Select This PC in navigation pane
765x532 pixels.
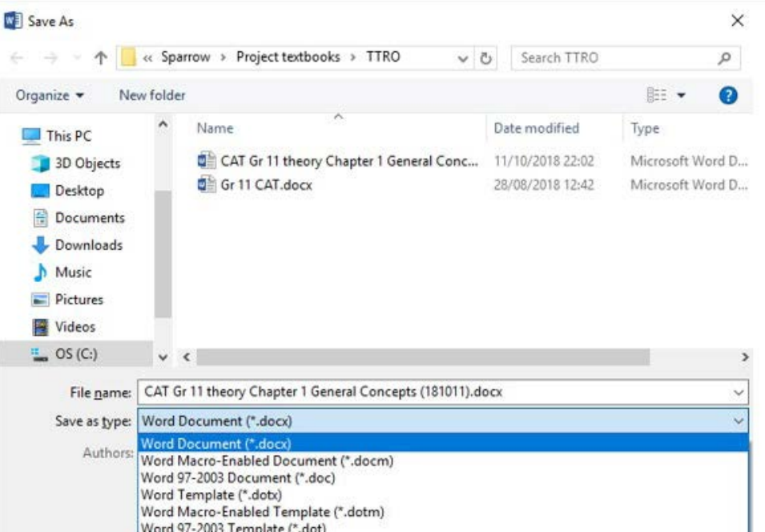pos(69,135)
